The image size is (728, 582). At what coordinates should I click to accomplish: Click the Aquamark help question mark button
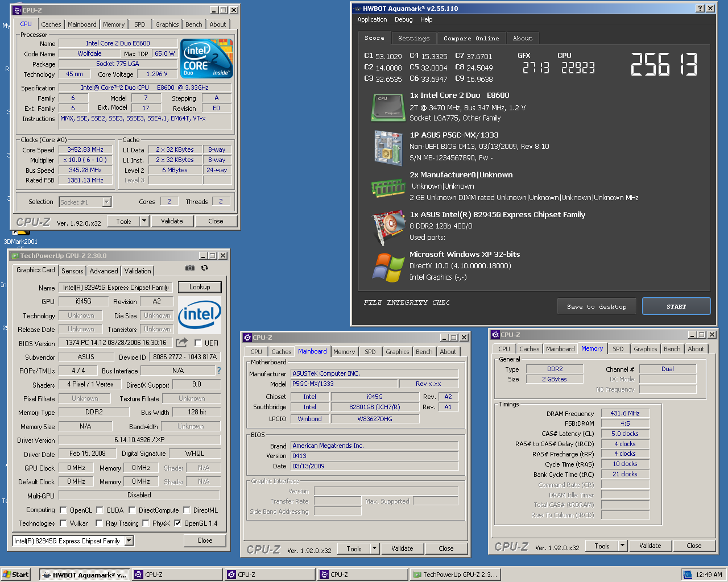[x=700, y=8]
